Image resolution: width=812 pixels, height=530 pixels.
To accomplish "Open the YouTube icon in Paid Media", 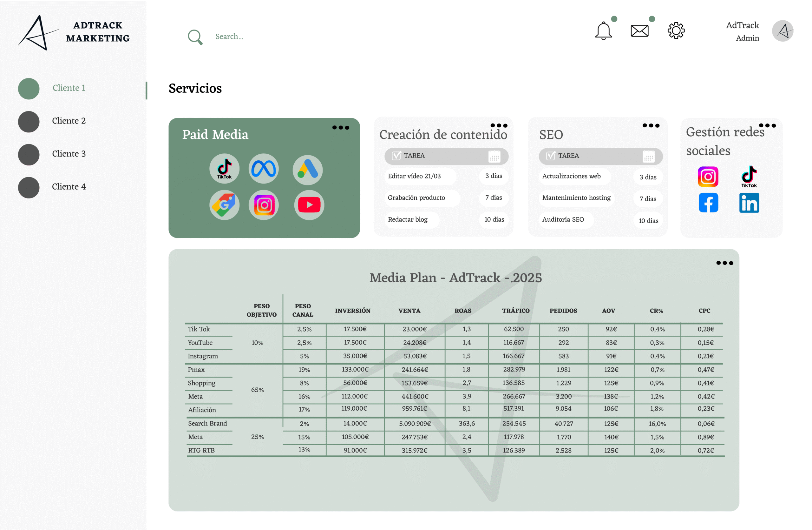I will point(309,205).
